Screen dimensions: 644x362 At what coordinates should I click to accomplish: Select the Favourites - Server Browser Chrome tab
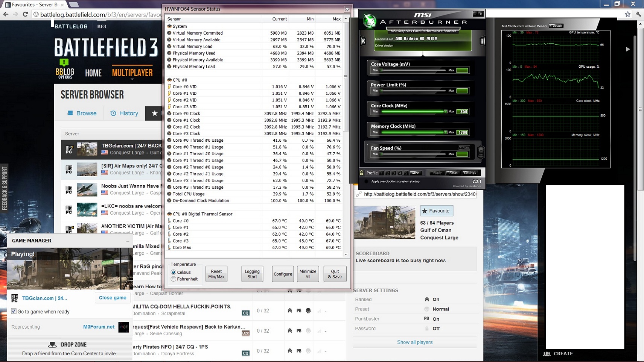tap(34, 5)
